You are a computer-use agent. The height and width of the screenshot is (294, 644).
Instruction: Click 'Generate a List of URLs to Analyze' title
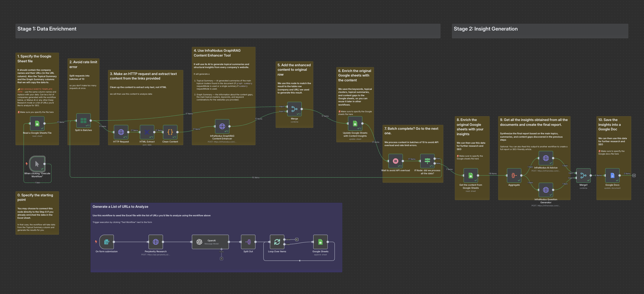click(x=120, y=207)
